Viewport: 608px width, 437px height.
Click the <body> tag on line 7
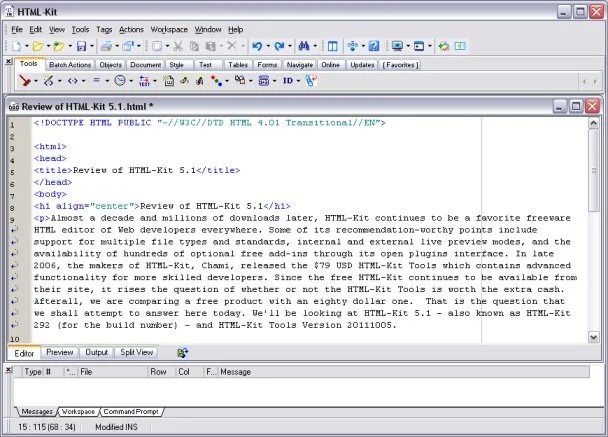[50, 194]
